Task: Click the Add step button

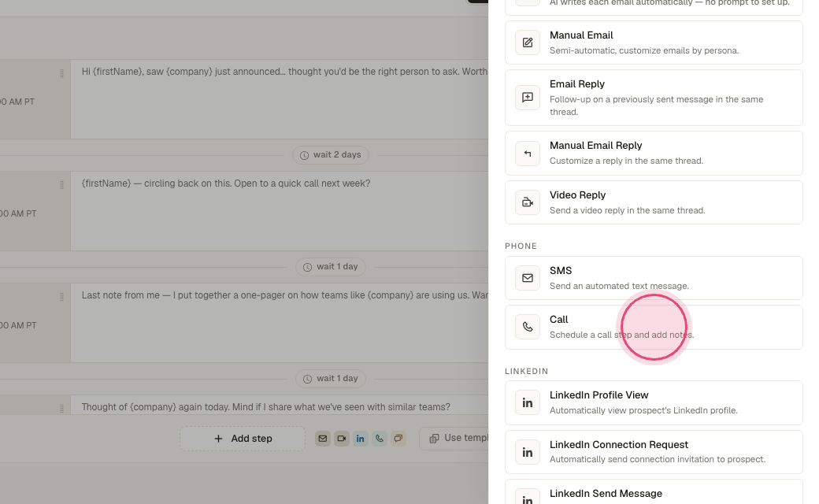Action: pos(243,439)
